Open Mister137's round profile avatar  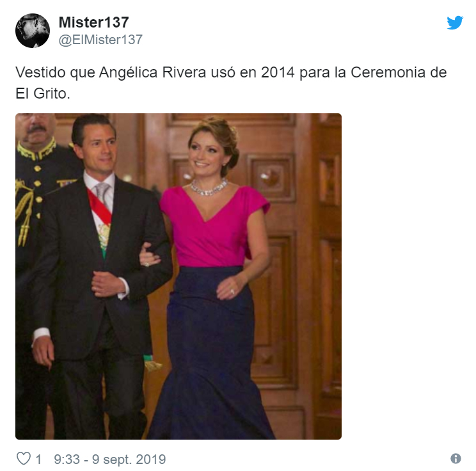coord(33,31)
